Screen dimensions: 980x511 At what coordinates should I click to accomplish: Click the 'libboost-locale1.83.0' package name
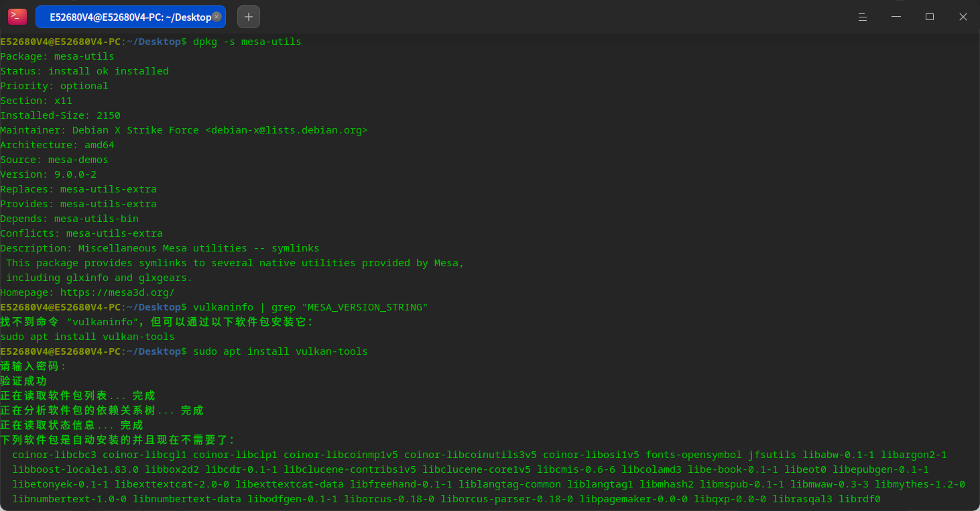75,469
